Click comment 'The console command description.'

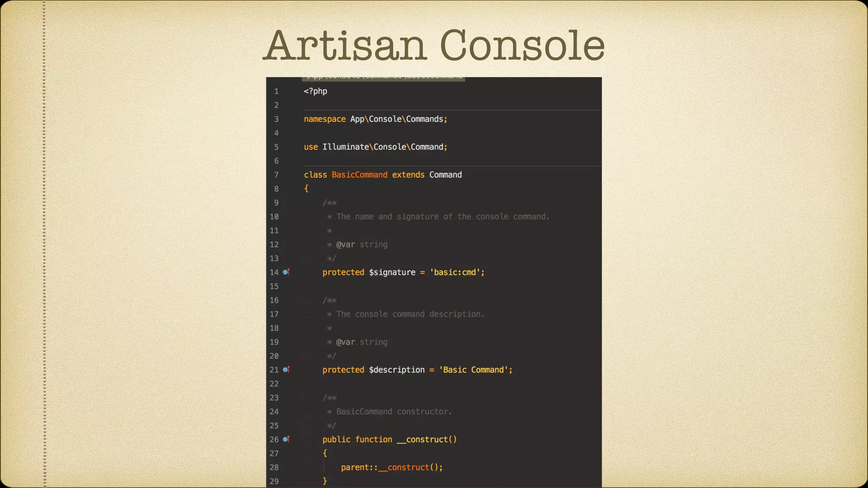tap(410, 314)
